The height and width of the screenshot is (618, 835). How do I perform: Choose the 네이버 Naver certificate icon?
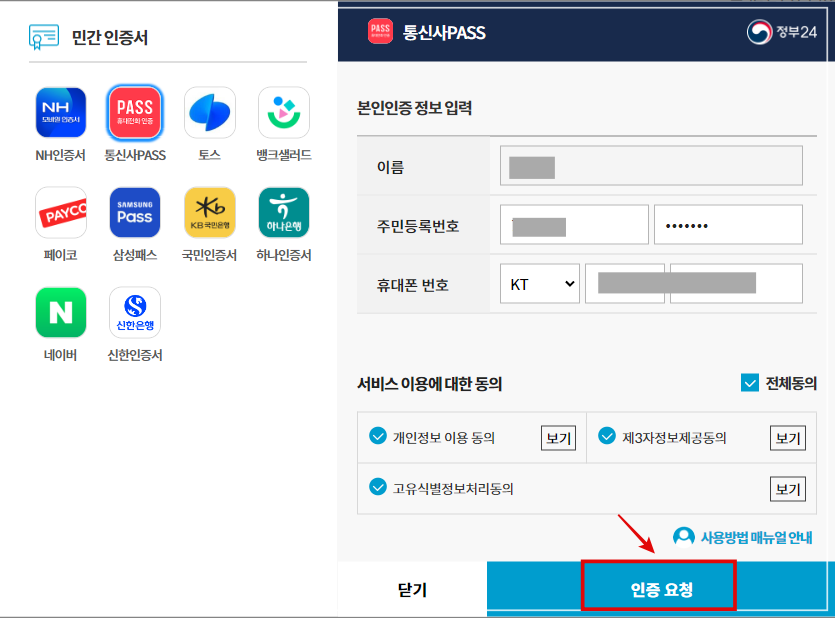click(61, 312)
